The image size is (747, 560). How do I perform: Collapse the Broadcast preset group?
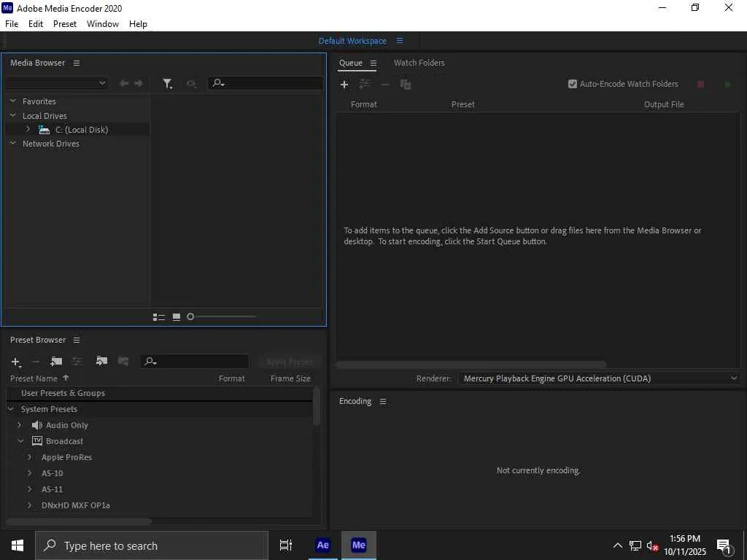pyautogui.click(x=21, y=441)
